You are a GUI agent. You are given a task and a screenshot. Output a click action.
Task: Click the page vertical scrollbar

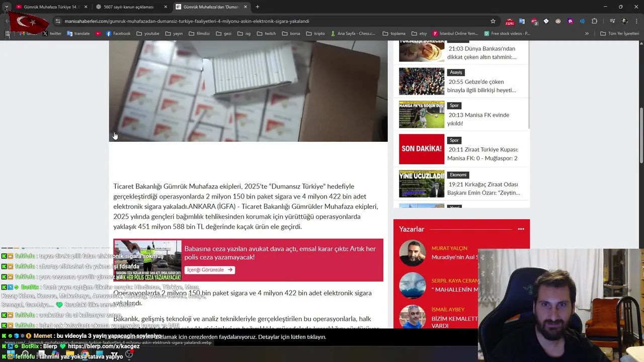(641, 137)
